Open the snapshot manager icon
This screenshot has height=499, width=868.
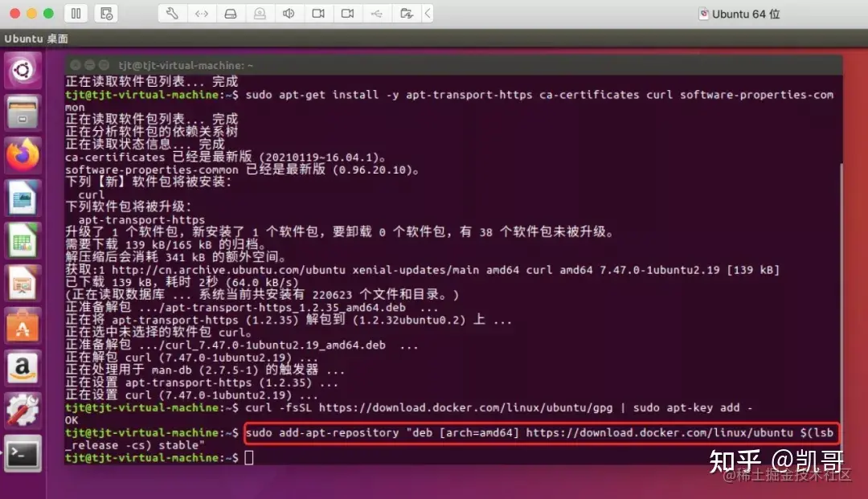pyautogui.click(x=106, y=14)
